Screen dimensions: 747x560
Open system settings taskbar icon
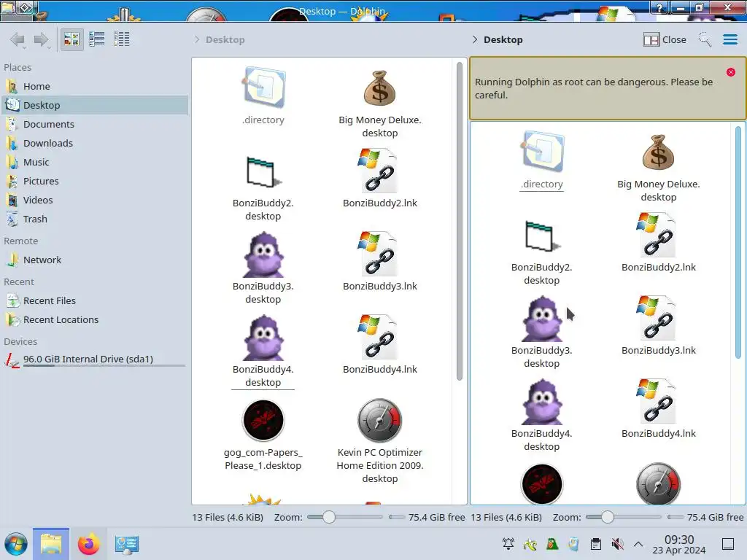click(126, 544)
